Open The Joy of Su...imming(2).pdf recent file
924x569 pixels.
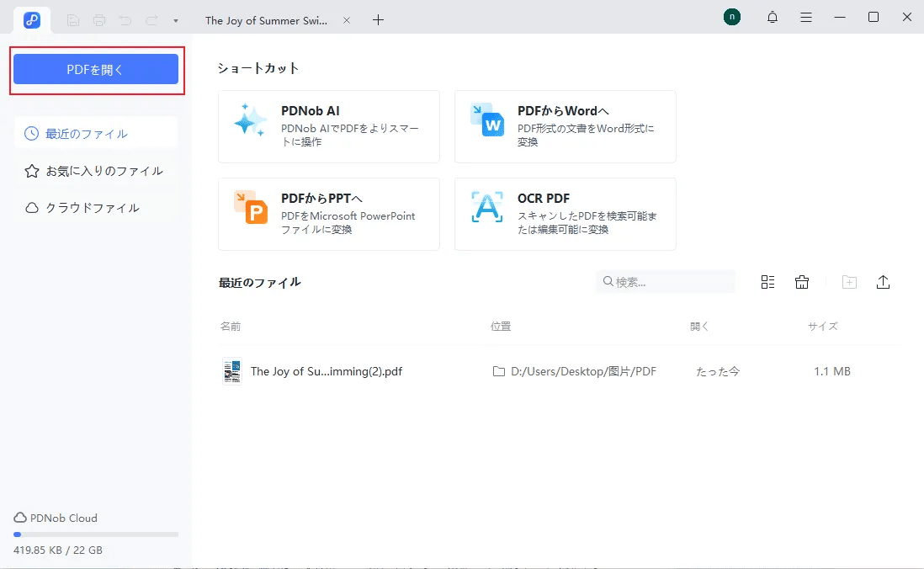coord(325,371)
